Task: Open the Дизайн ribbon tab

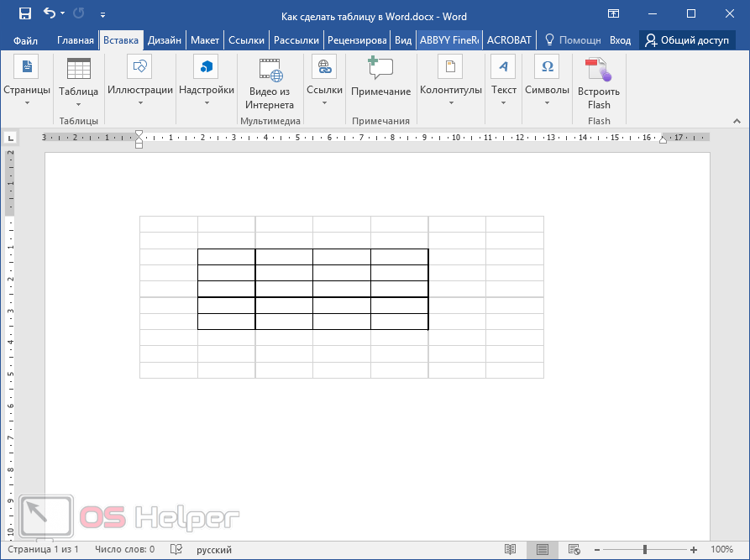Action: [164, 40]
